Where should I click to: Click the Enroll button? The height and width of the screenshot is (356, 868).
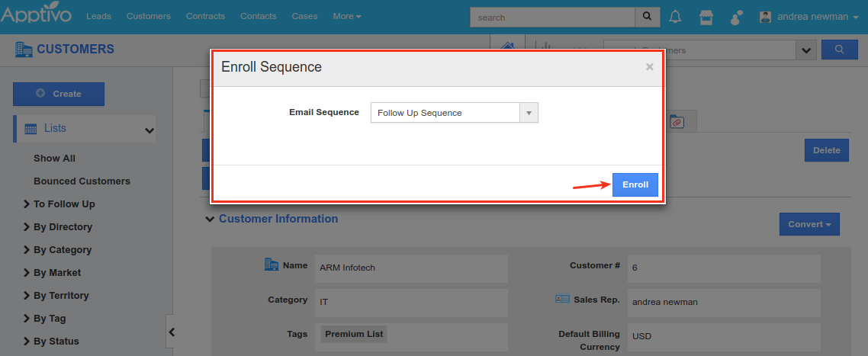coord(635,184)
